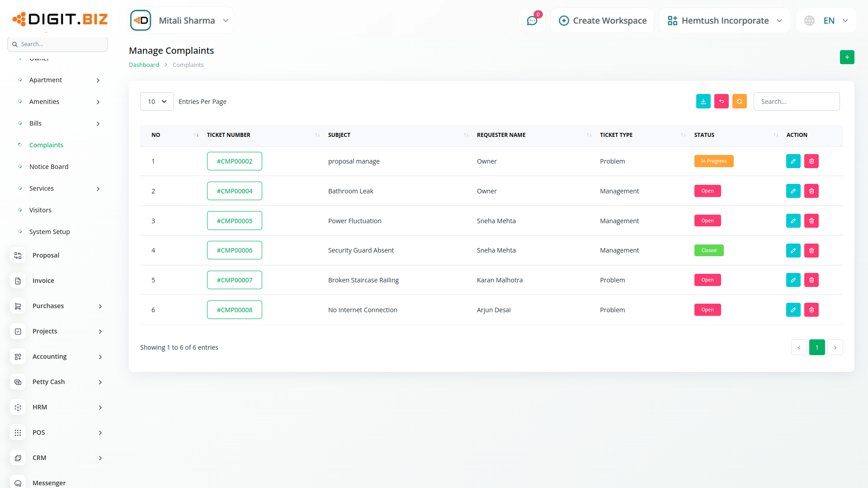Select the Invoice sidebar item
Image resolution: width=868 pixels, height=488 pixels.
click(x=43, y=281)
